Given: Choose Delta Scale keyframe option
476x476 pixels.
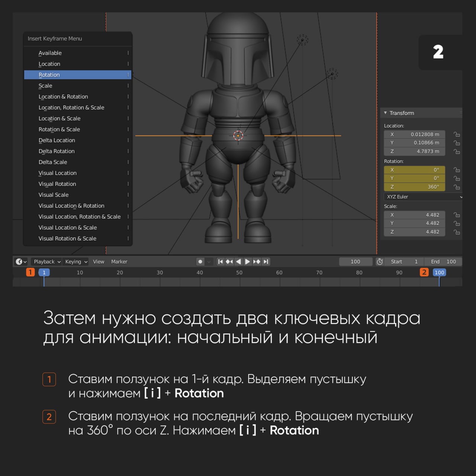Looking at the screenshot, I should coord(78,162).
